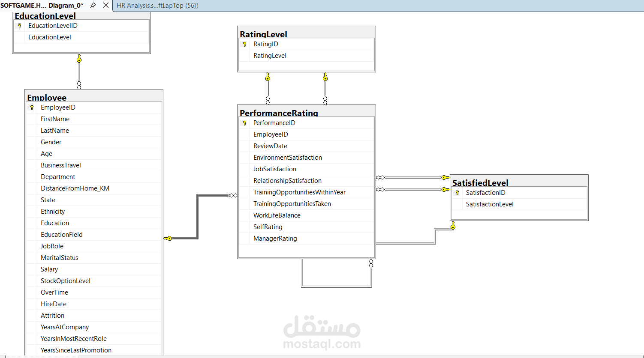This screenshot has width=644, height=358.
Task: Click the key icon beside PerformanceID
Action: click(x=244, y=122)
